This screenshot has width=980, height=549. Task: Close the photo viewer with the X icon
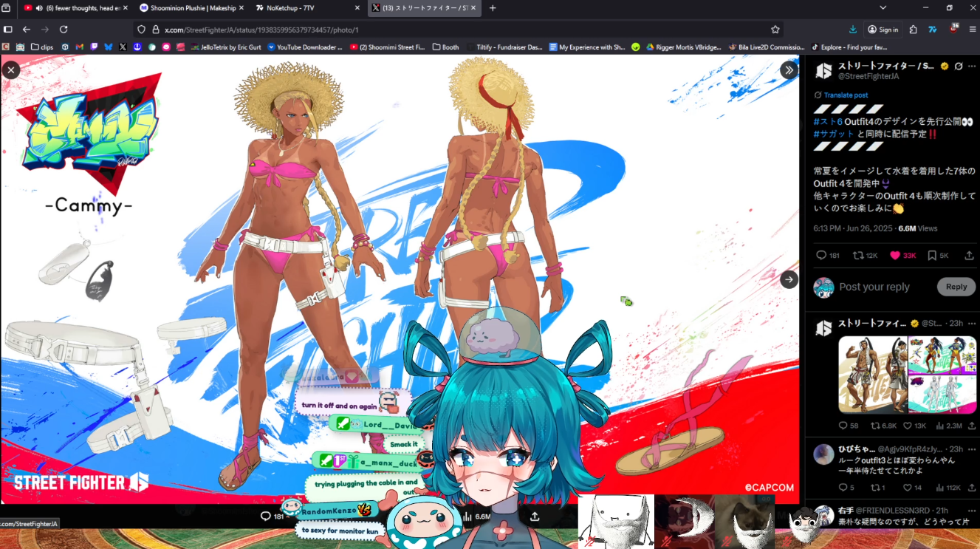point(10,70)
